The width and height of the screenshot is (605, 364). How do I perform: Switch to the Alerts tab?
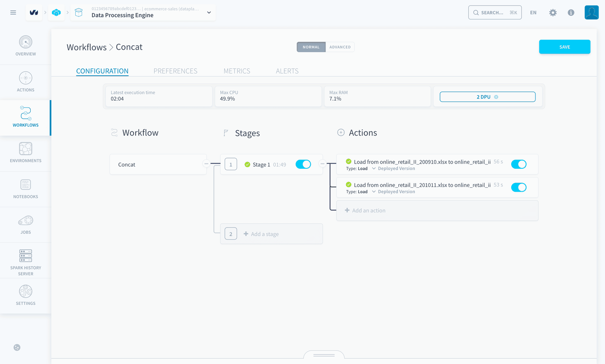coord(287,71)
